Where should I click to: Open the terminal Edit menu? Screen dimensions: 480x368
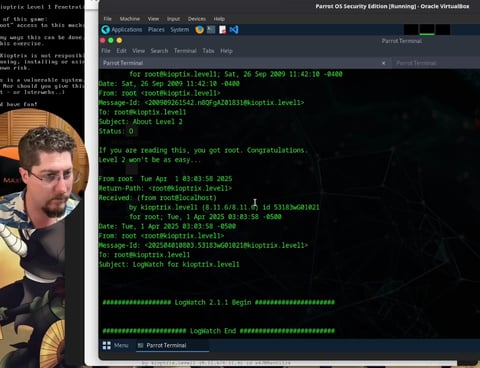[x=121, y=51]
